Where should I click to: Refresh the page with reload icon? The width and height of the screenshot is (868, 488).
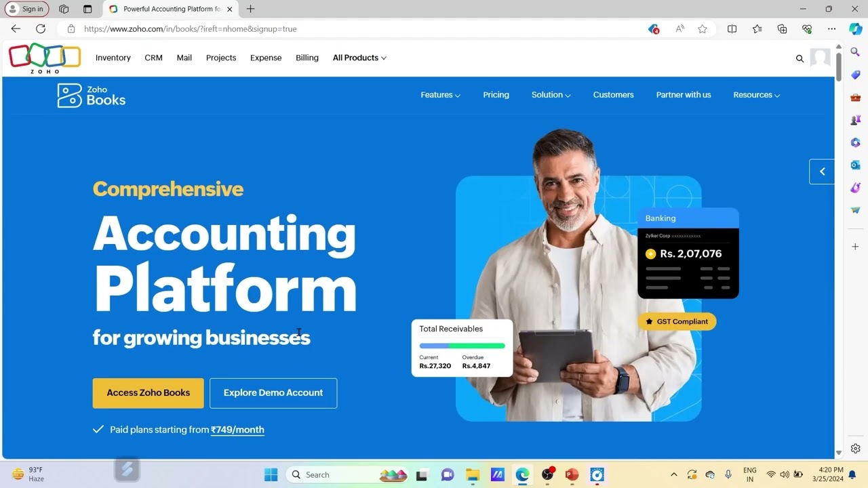pyautogui.click(x=41, y=28)
